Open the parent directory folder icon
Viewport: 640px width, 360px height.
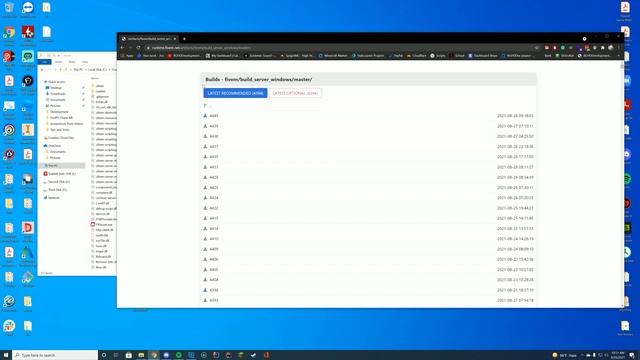(x=205, y=106)
